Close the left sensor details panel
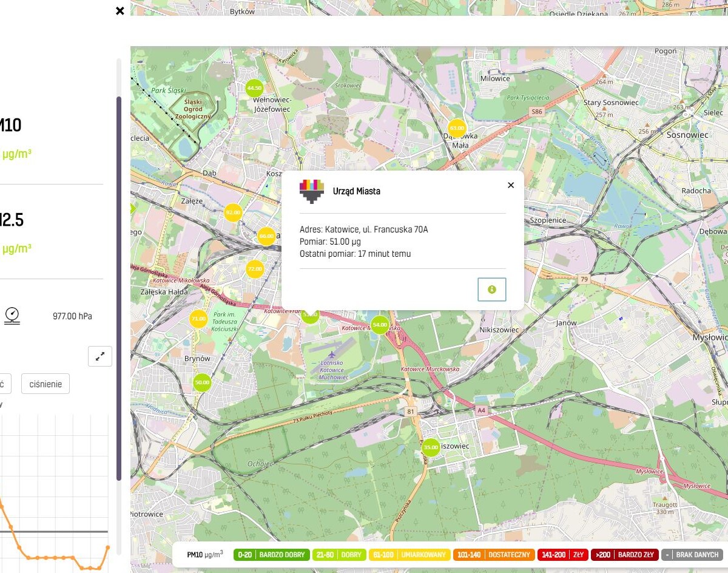The image size is (728, 573). [x=120, y=11]
